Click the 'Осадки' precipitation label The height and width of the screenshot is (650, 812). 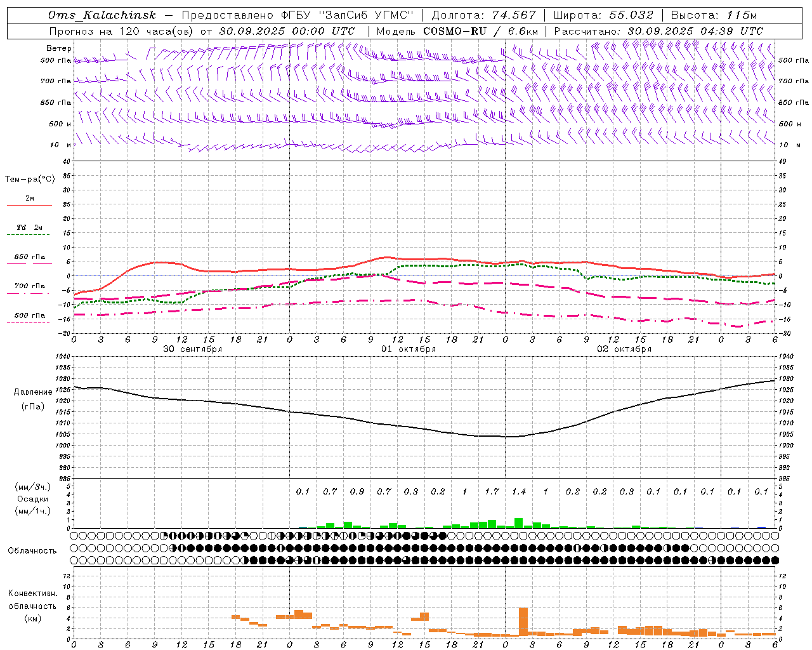pos(33,499)
